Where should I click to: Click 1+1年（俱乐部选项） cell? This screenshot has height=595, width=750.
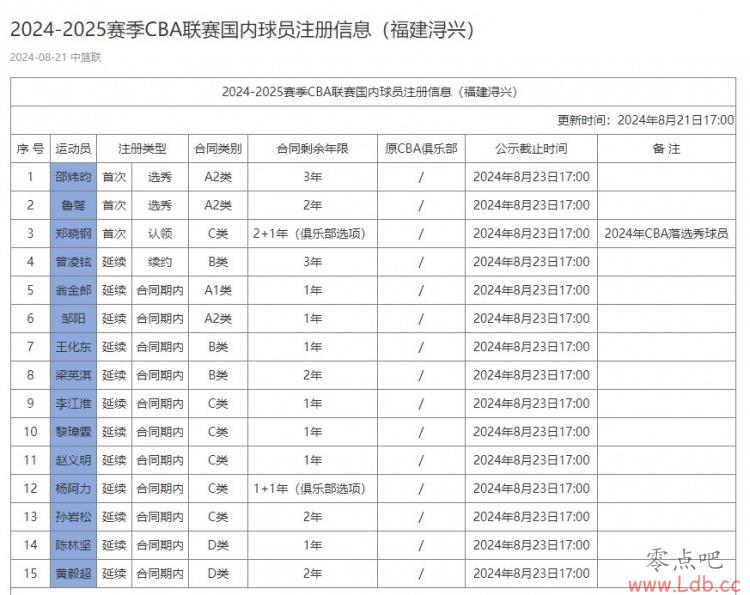[310, 488]
